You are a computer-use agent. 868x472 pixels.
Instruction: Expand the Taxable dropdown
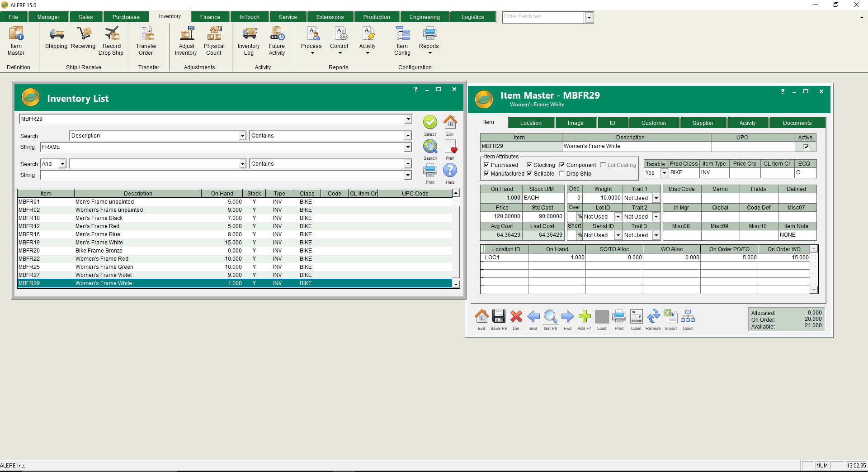pyautogui.click(x=664, y=173)
